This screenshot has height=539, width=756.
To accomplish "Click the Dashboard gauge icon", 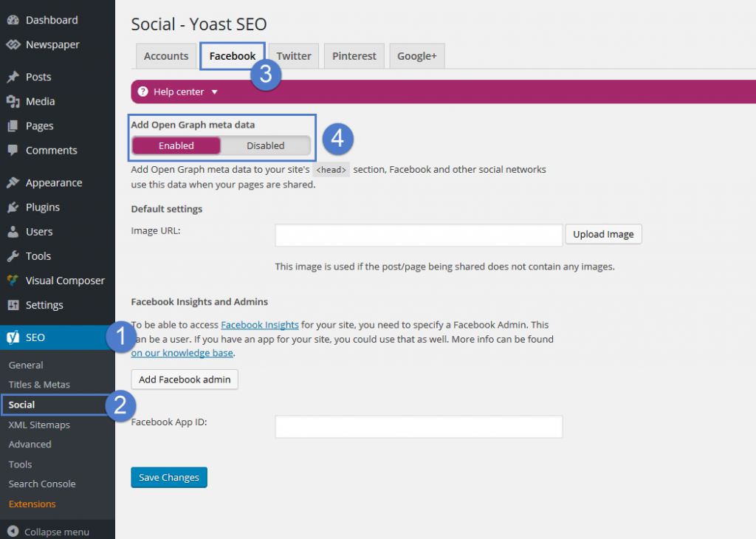I will [x=13, y=20].
